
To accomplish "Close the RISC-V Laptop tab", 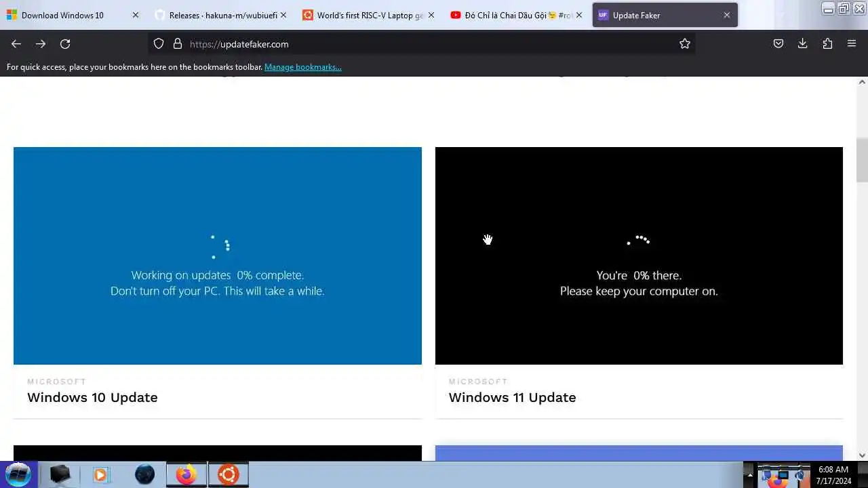I will (431, 15).
